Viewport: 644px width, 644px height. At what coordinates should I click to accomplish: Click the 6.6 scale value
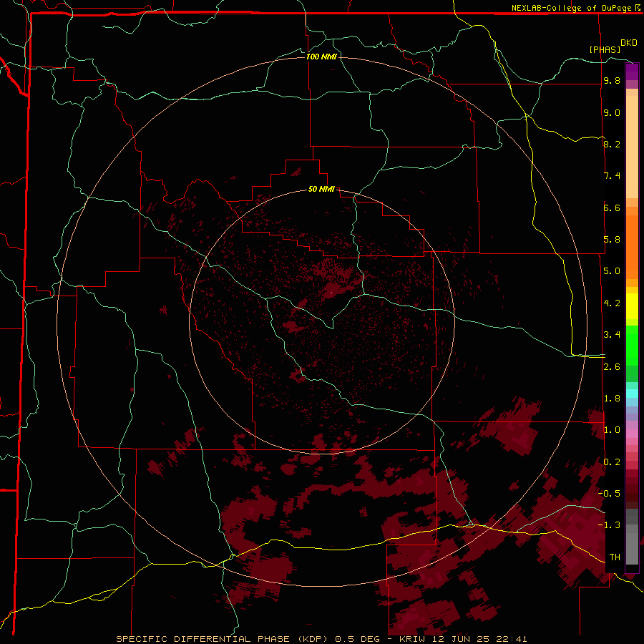(612, 208)
